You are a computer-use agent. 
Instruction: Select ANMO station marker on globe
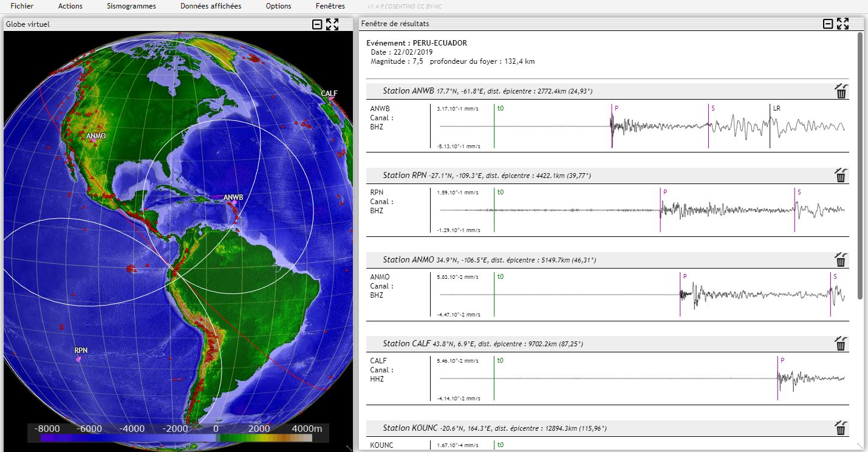[x=93, y=141]
